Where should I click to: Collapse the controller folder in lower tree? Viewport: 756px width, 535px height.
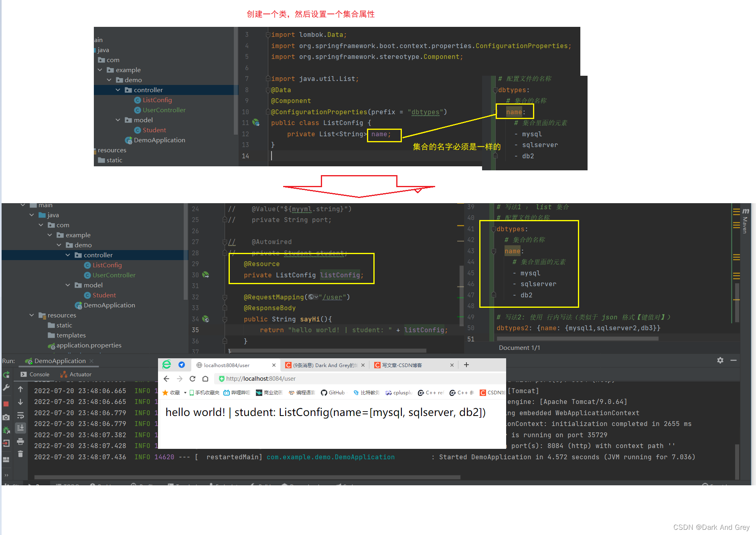[x=68, y=255]
